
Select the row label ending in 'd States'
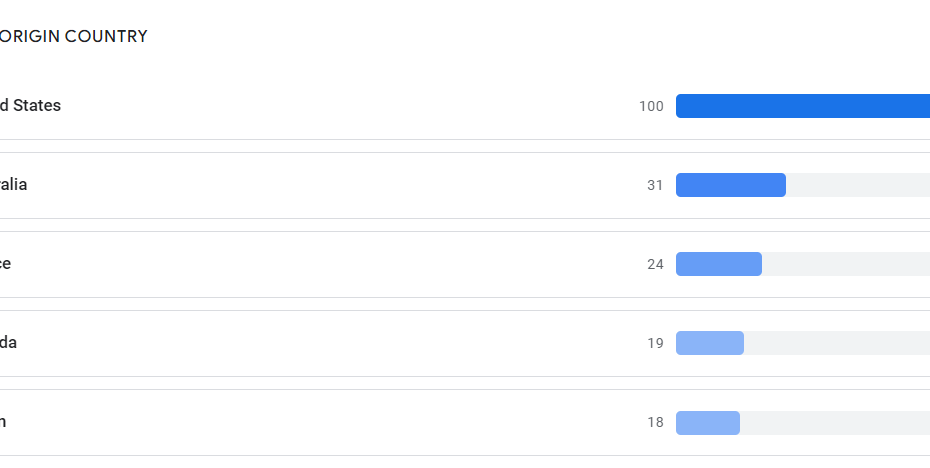click(30, 106)
